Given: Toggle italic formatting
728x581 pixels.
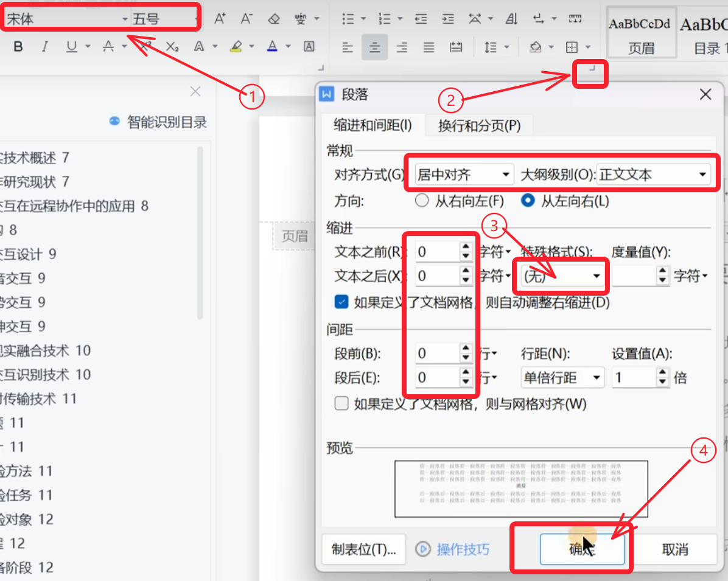Looking at the screenshot, I should tap(45, 46).
